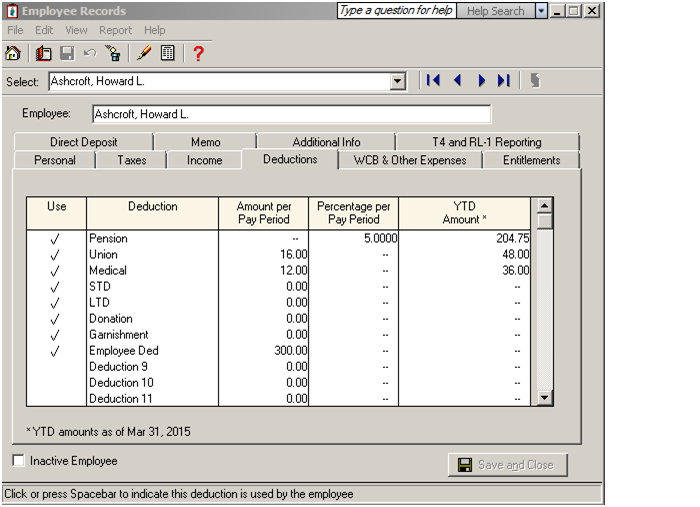Select the Garnishment deduction name cell
Screen dimensions: 700x507
pyautogui.click(x=152, y=335)
